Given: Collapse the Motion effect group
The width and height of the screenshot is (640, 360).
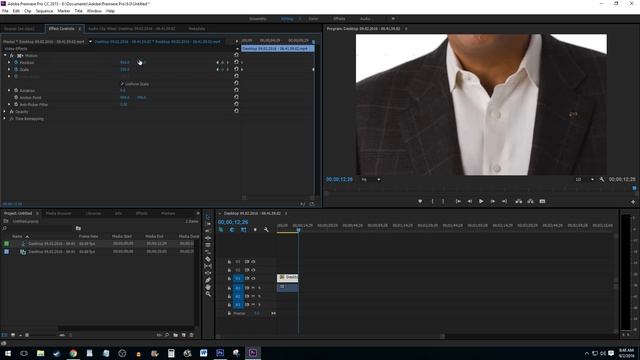Looking at the screenshot, I should coord(5,55).
